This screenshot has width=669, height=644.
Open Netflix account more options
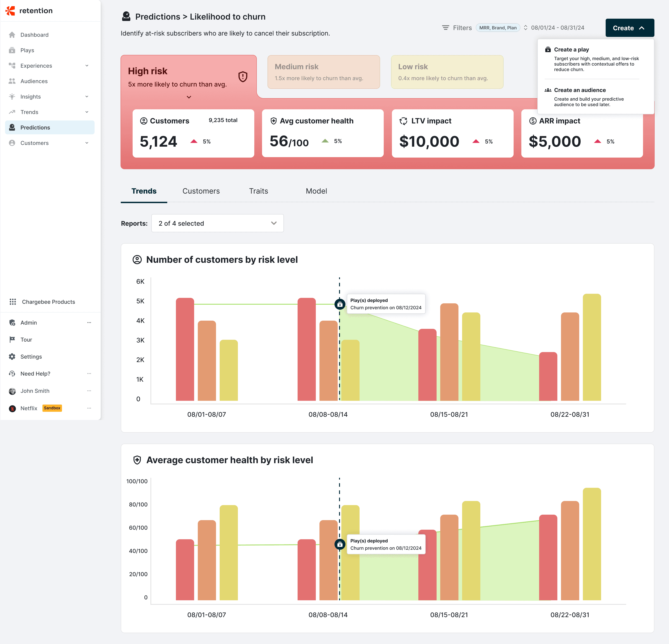tap(89, 408)
